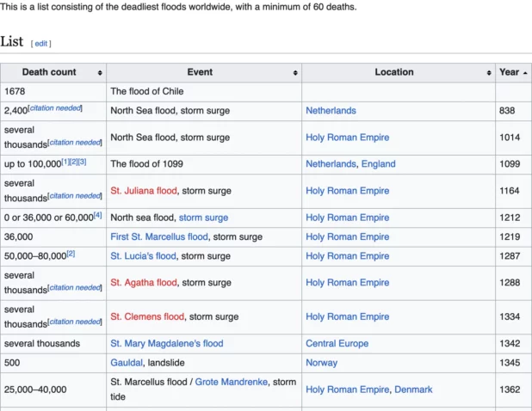
Task: Sort by Year column arrow
Action: point(524,73)
